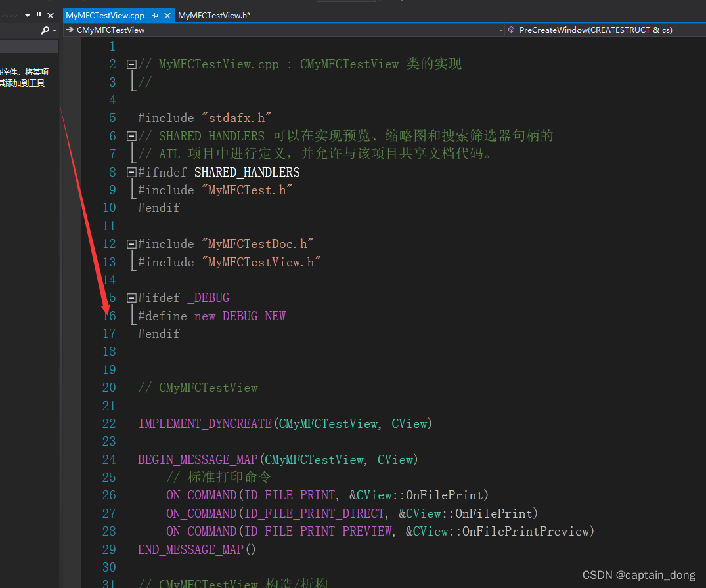Click line number 10 in the gutter

coord(109,208)
